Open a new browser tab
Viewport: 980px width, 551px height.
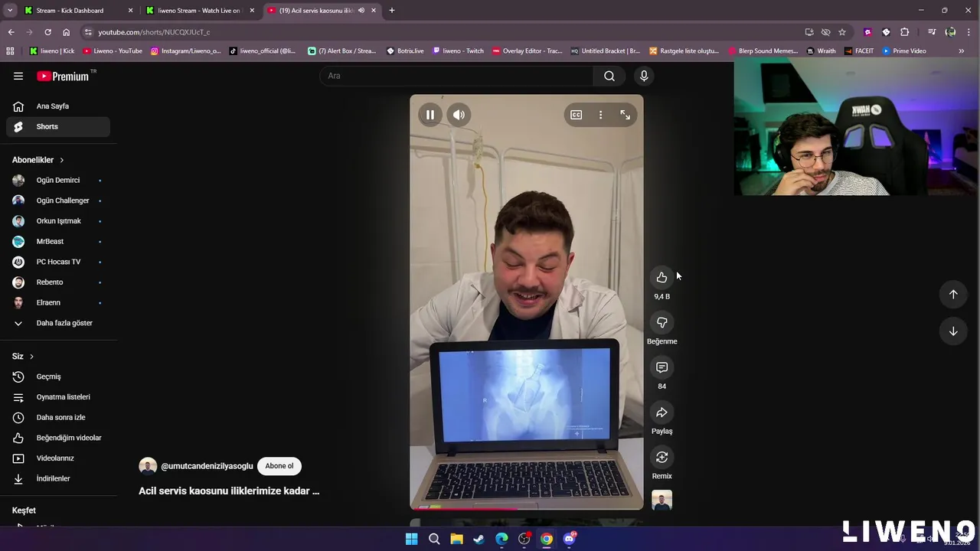[x=392, y=11]
